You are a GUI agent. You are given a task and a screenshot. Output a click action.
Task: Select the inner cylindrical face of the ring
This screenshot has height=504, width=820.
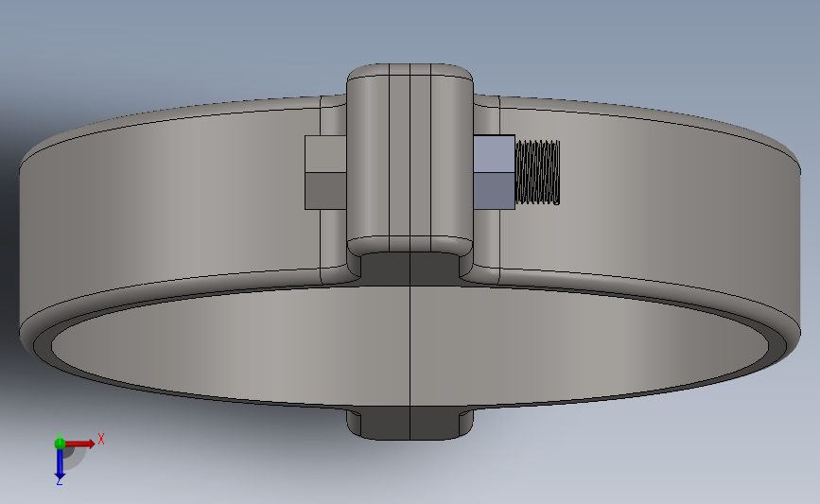pyautogui.click(x=410, y=345)
